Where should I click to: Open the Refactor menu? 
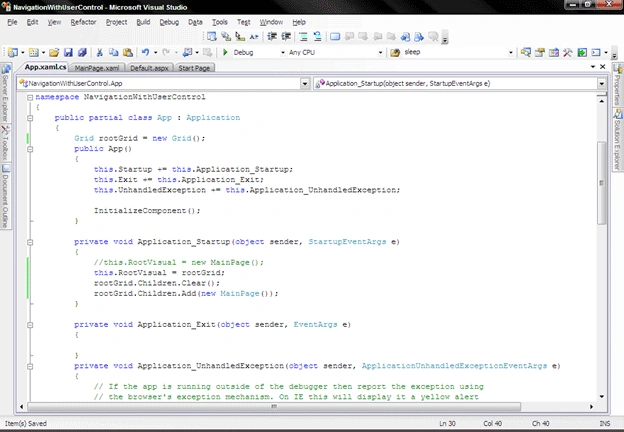coord(83,22)
